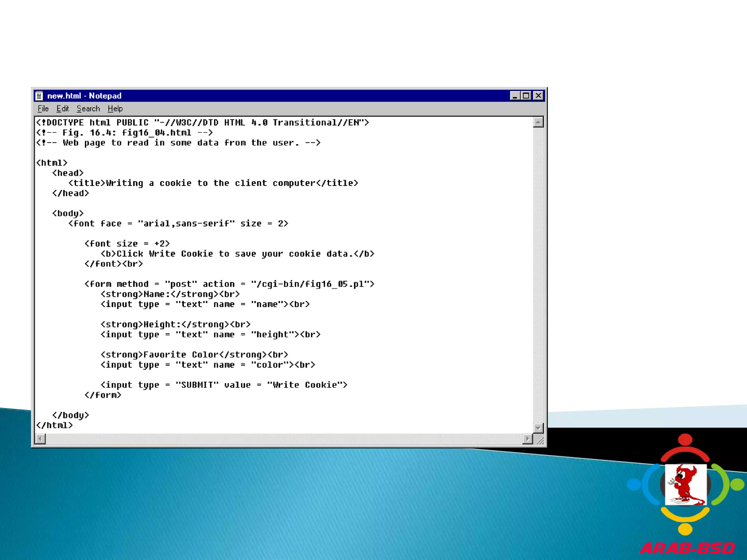The height and width of the screenshot is (560, 747).
Task: Click the horizontal scrollbar right arrow
Action: click(527, 439)
